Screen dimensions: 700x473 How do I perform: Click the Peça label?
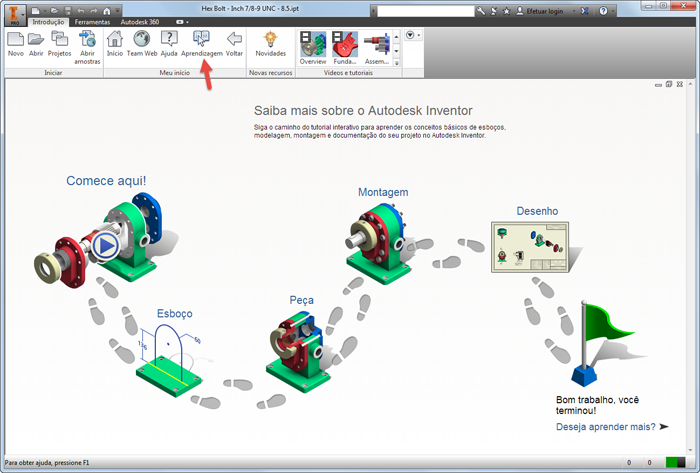[x=301, y=300]
